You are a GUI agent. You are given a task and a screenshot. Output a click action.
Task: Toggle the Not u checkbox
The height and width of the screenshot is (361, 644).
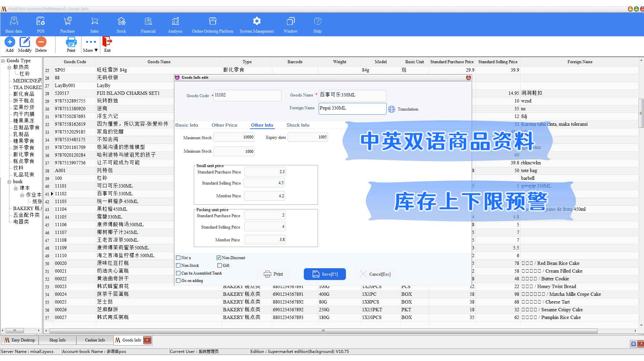[178, 258]
